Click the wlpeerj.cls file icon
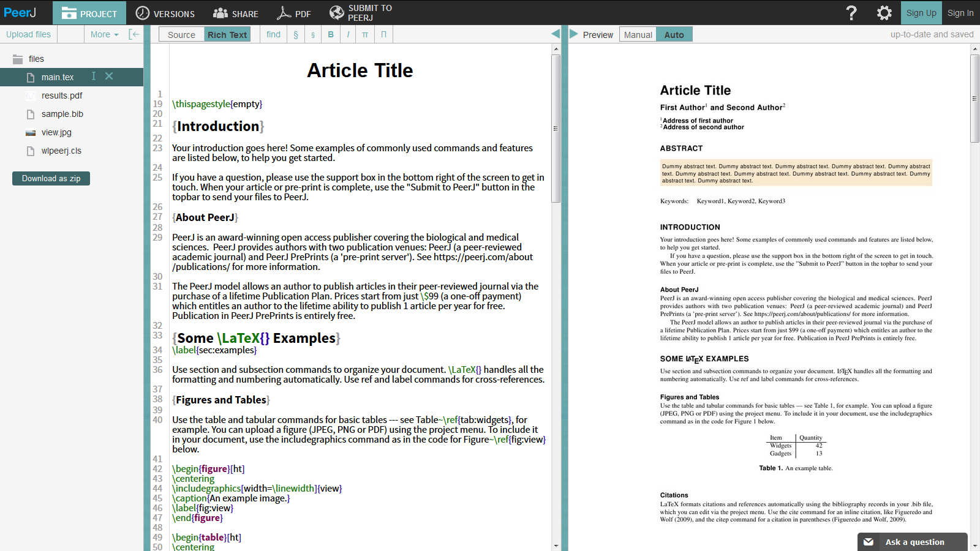The image size is (980, 551). (31, 151)
